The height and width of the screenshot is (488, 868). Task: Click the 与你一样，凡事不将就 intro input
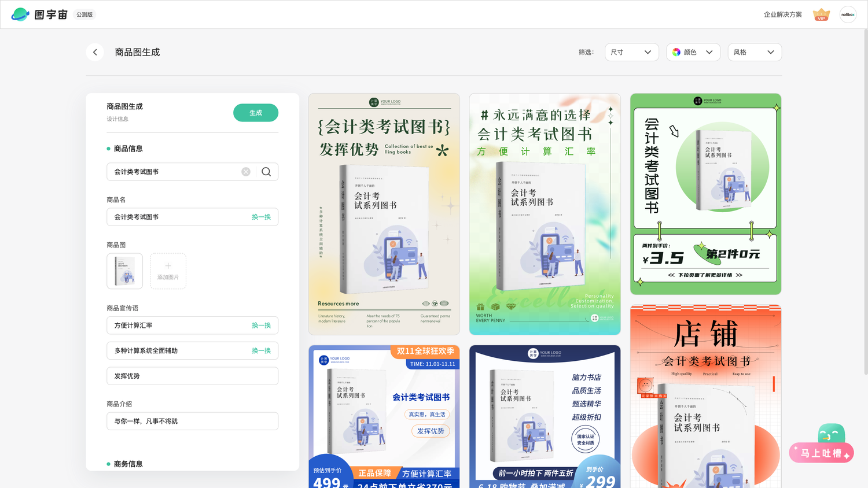click(192, 421)
